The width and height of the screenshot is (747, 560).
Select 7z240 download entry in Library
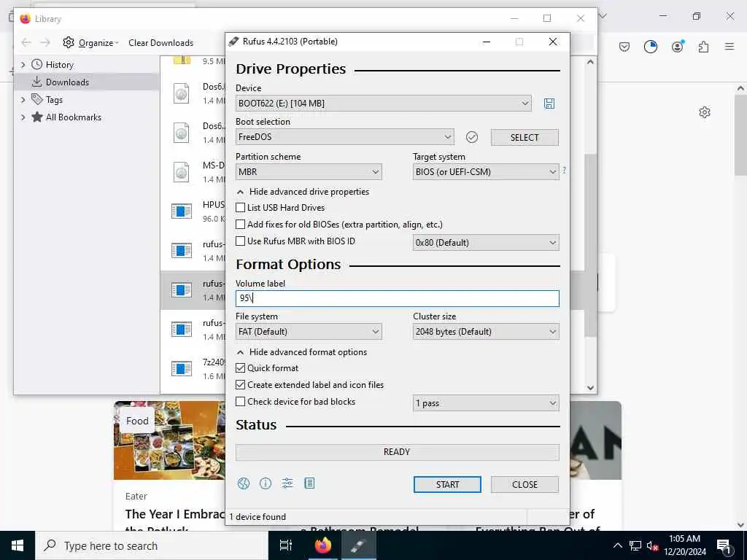click(x=193, y=368)
